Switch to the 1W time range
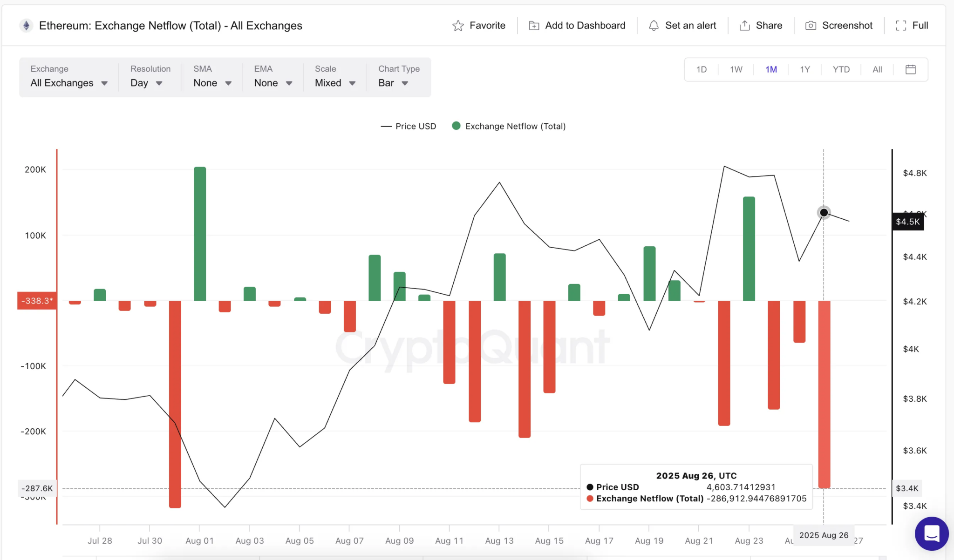Screen dimensions: 954x560 click(x=736, y=69)
